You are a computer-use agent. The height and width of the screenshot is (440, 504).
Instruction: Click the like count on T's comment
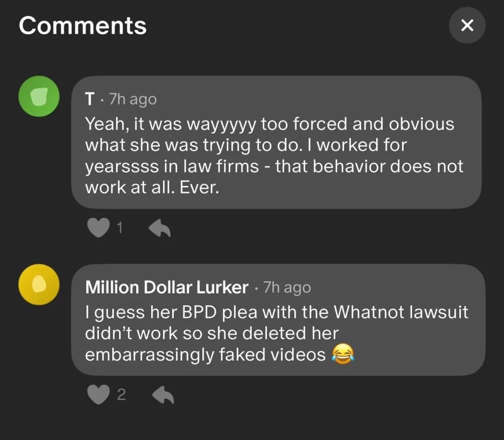[x=120, y=227]
